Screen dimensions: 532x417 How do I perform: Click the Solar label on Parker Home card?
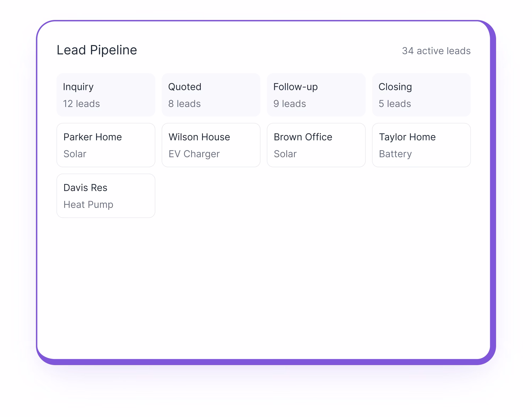pos(75,154)
